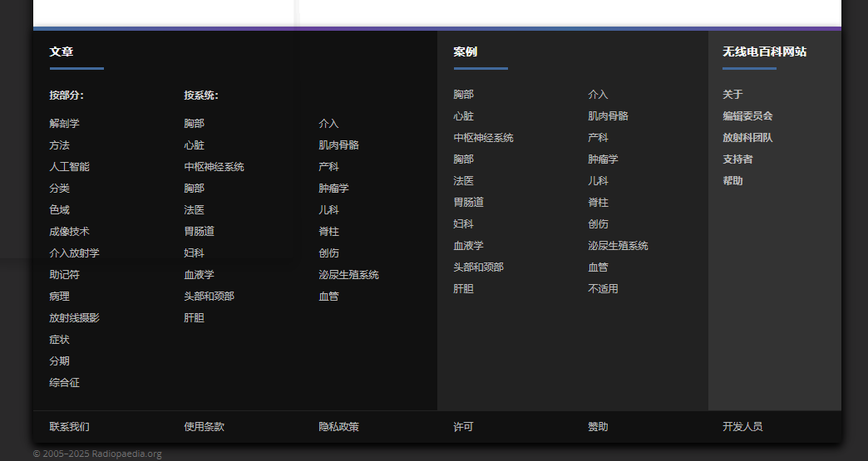
Task: Select 儿科 in the 文章 section
Action: (x=328, y=209)
